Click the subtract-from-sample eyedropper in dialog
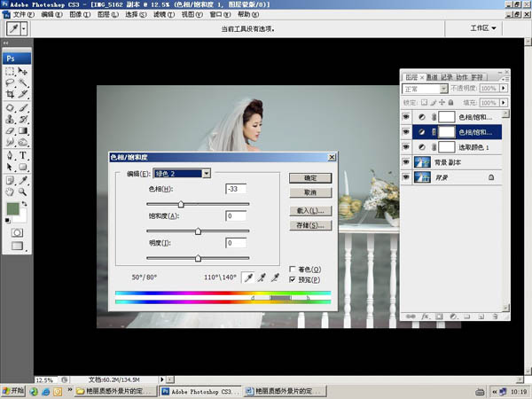 pos(276,278)
